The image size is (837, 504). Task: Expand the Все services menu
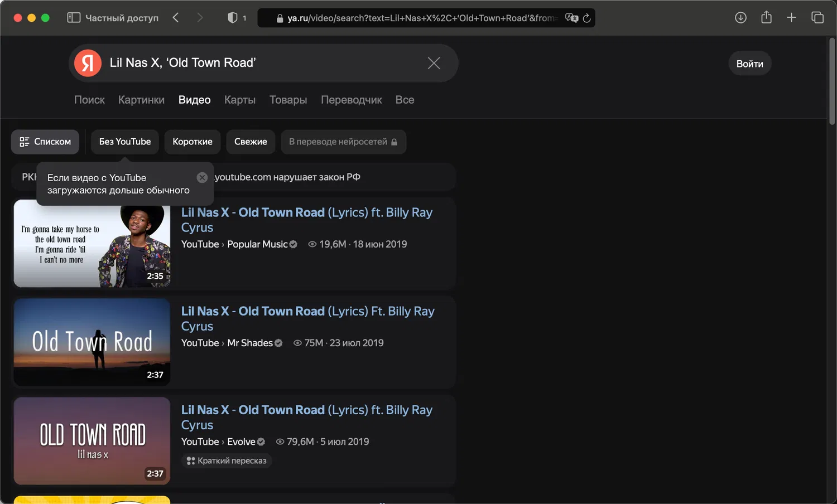(405, 100)
